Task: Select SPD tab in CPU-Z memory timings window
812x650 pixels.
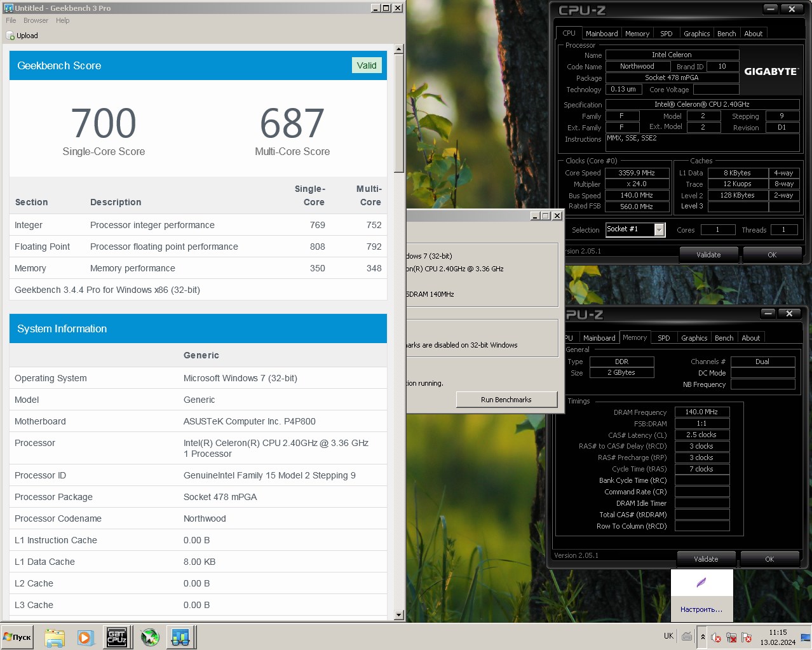Action: [x=664, y=338]
